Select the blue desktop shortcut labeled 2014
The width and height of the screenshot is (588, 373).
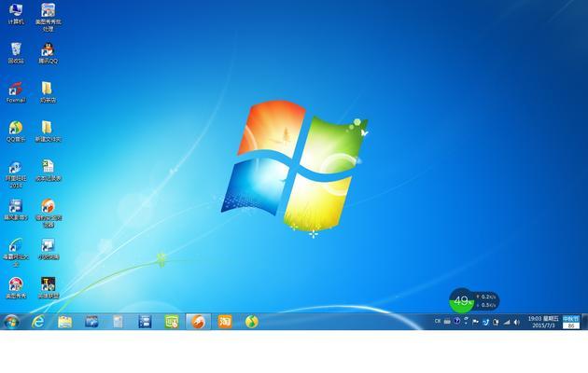coord(16,174)
